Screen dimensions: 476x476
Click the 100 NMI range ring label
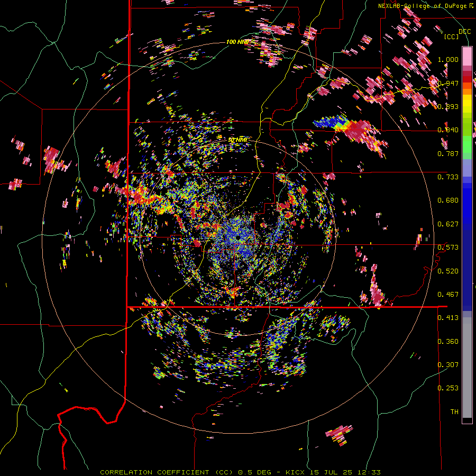(237, 42)
